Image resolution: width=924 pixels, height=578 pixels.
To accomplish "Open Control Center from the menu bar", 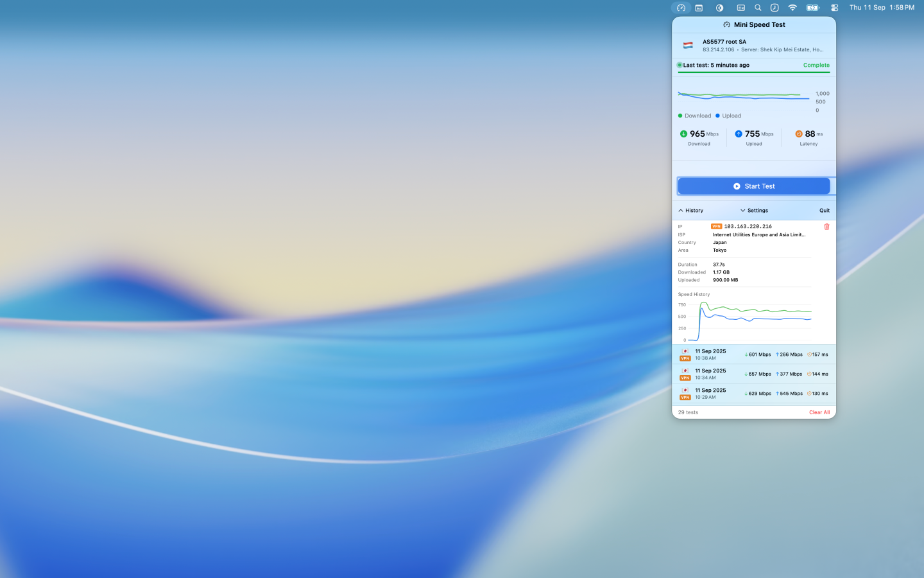I will (x=834, y=8).
